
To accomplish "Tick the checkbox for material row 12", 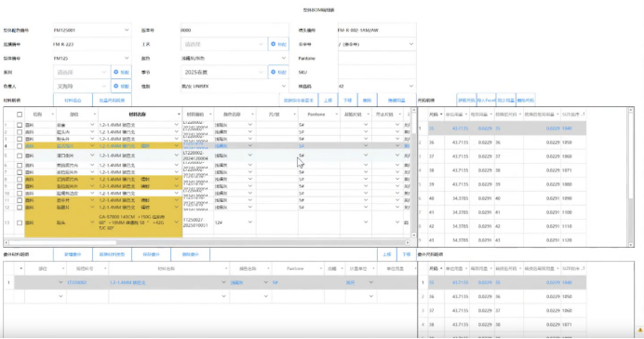I will coord(20,208).
